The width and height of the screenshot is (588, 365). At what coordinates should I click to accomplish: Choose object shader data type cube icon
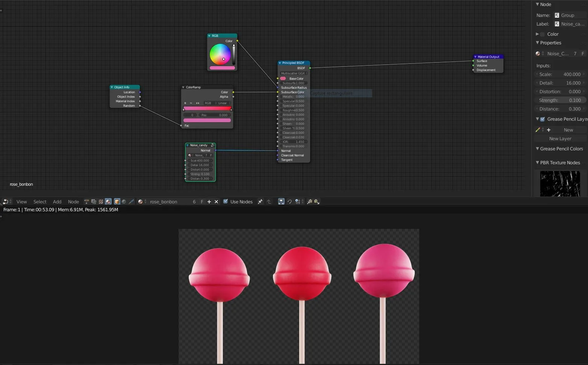117,202
